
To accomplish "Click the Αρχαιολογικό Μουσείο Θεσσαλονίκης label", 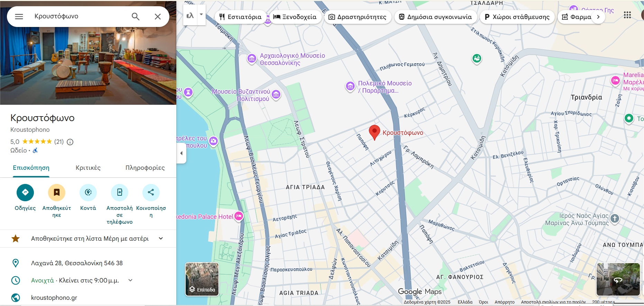I will click(292, 59).
